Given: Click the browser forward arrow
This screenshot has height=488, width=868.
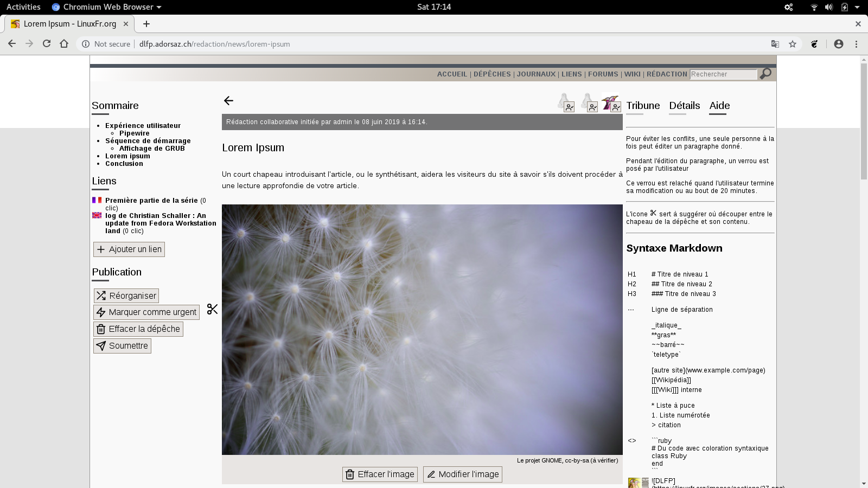Looking at the screenshot, I should click(x=29, y=44).
